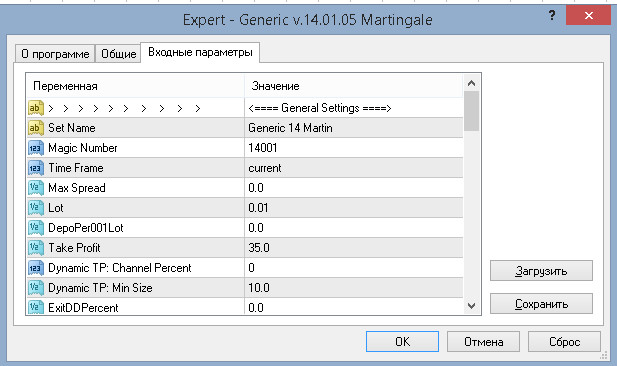Click the 'Time Frame' variable label

click(x=76, y=168)
